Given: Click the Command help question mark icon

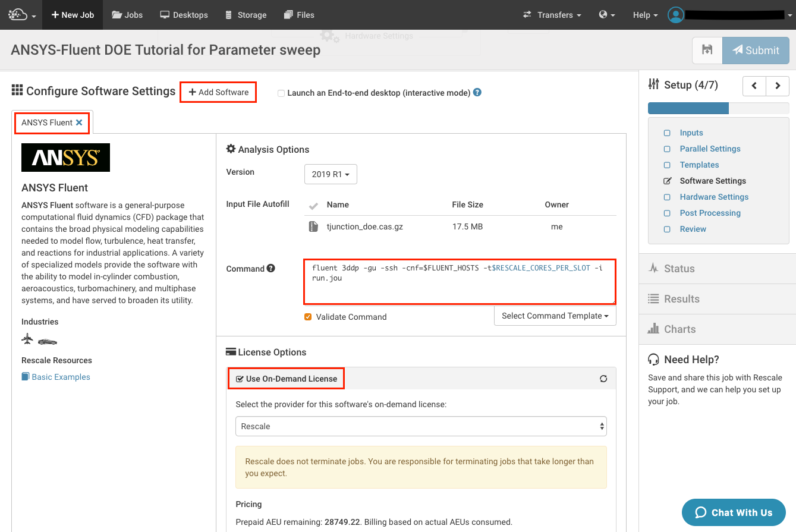Looking at the screenshot, I should pyautogui.click(x=271, y=268).
